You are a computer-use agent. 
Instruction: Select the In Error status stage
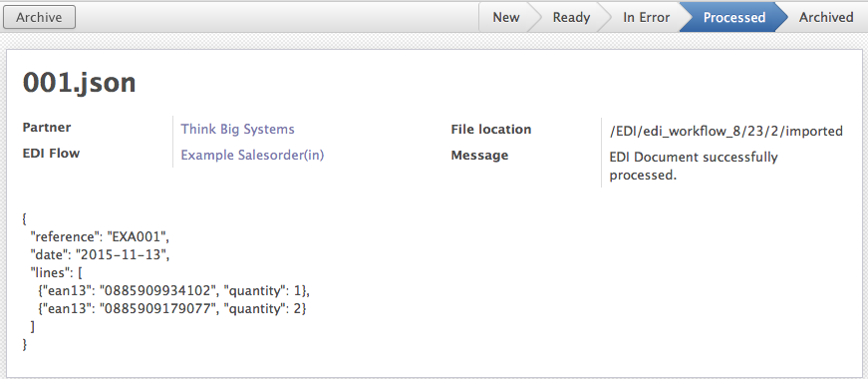[x=646, y=17]
